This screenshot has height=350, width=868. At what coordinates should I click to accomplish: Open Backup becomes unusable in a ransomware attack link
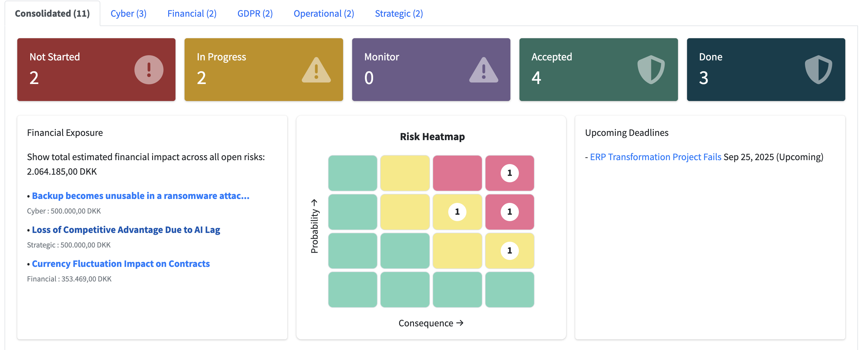tap(141, 196)
